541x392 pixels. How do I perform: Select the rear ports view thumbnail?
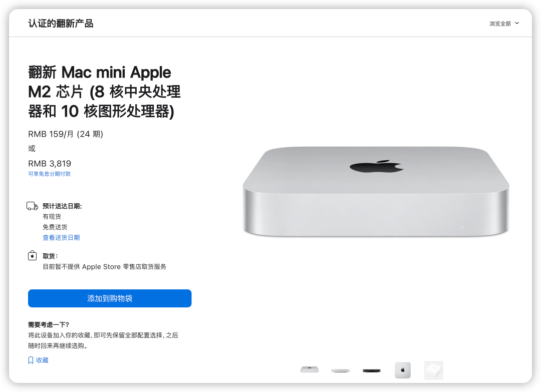(372, 370)
